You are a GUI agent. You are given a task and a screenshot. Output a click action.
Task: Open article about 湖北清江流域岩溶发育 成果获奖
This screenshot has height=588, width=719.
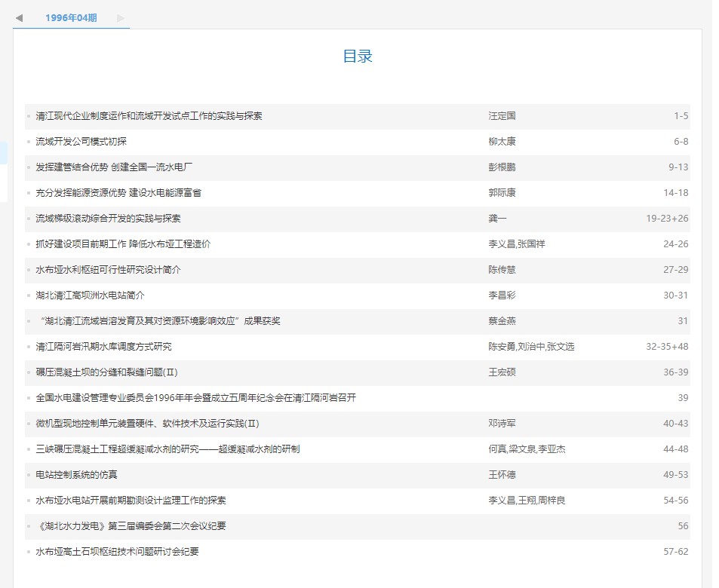click(x=160, y=321)
